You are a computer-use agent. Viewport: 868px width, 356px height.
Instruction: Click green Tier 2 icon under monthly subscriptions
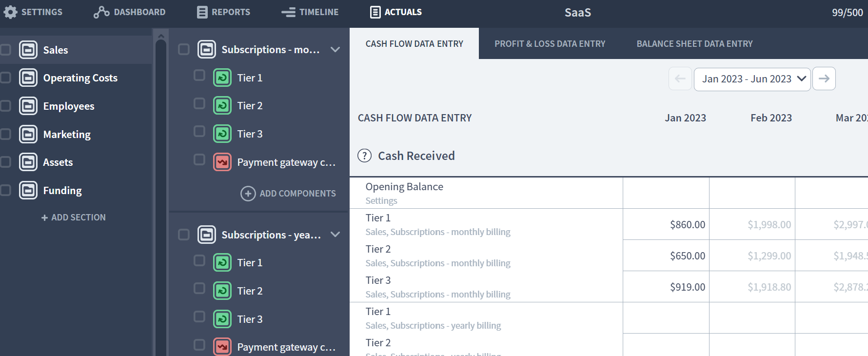(222, 105)
